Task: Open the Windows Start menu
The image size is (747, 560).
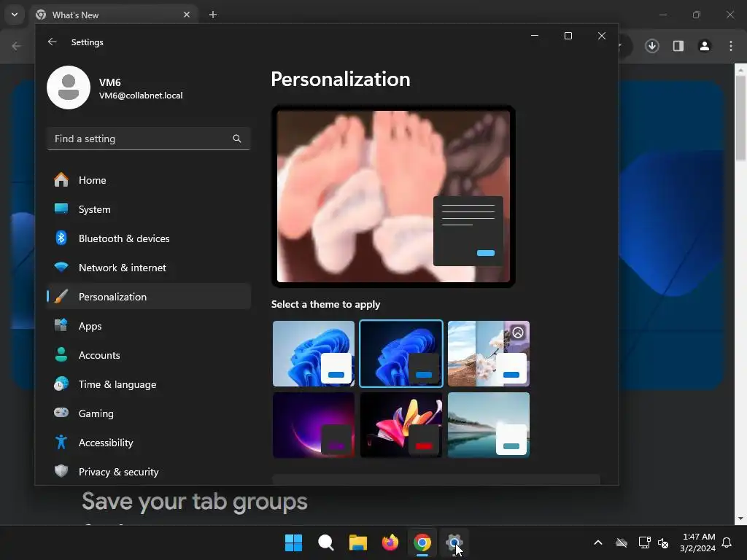Action: click(x=293, y=542)
